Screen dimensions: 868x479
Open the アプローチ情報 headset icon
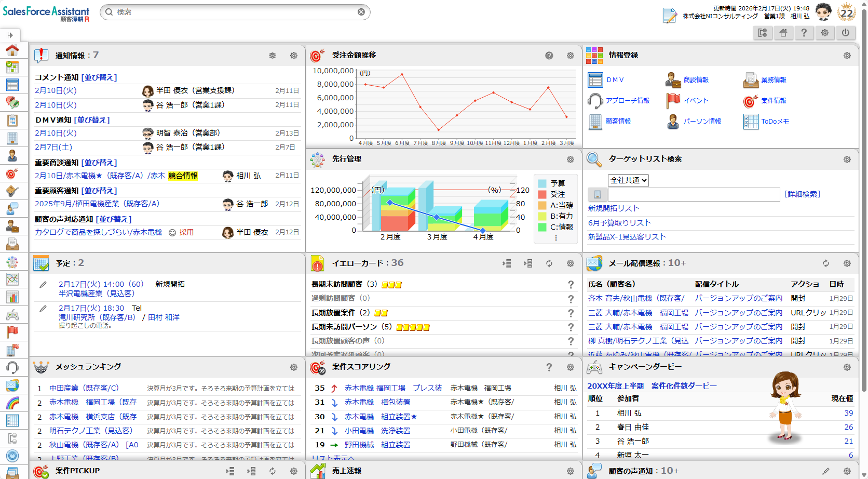[x=595, y=101]
